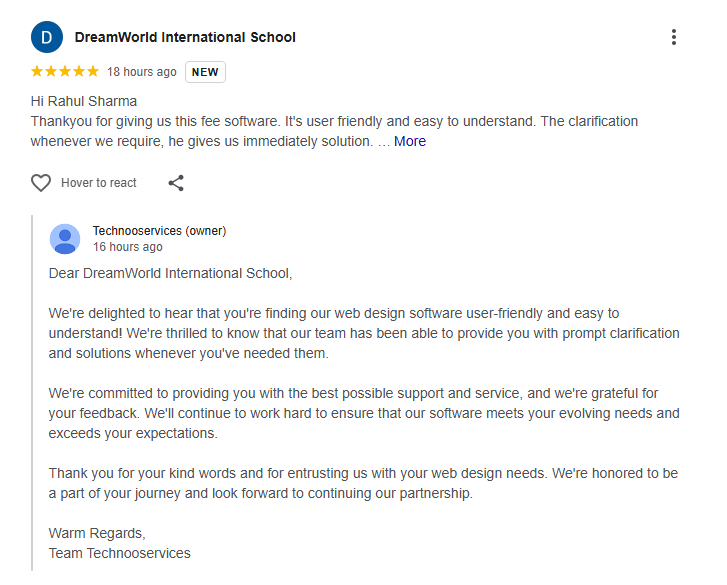
Task: Open DreamWorld International School reviewer profile
Action: [x=185, y=38]
